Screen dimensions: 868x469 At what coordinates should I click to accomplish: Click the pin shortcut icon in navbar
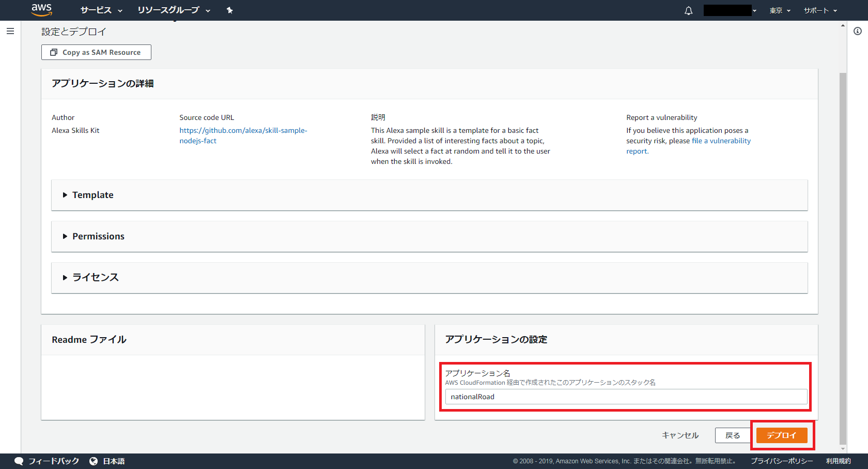coord(230,10)
